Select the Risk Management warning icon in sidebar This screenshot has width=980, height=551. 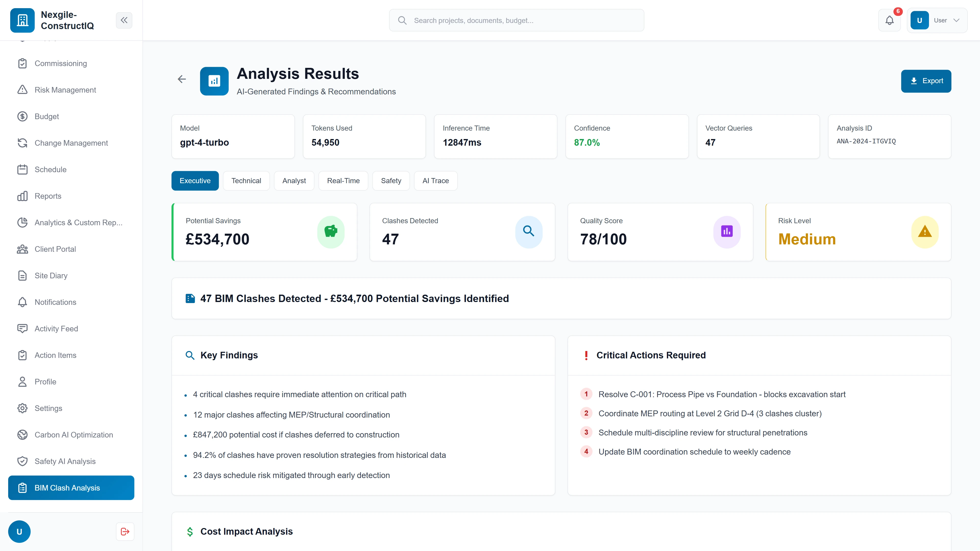click(22, 90)
